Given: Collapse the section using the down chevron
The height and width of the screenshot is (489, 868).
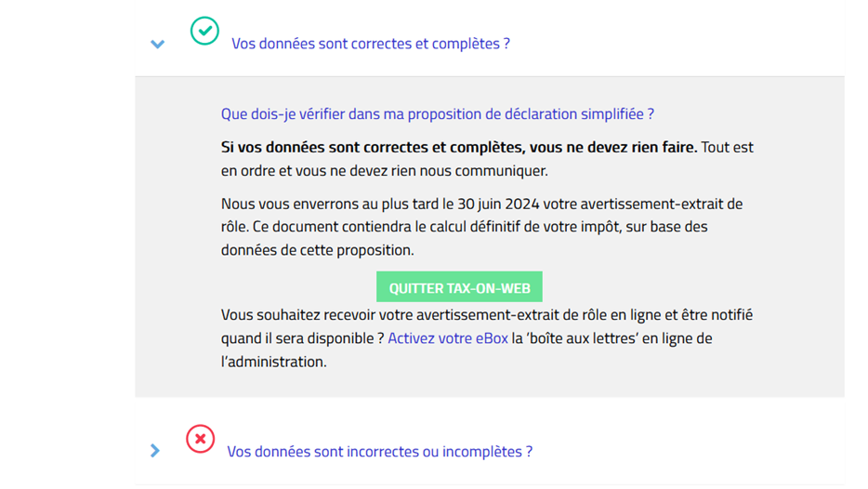Looking at the screenshot, I should (x=158, y=44).
